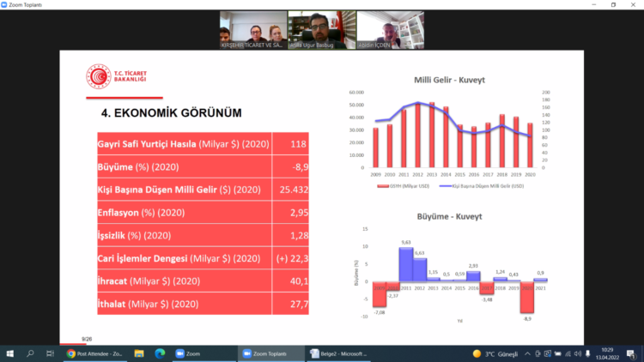Click İşsizlik (%) (2020) row label
The width and height of the screenshot is (644, 362).
click(x=134, y=236)
